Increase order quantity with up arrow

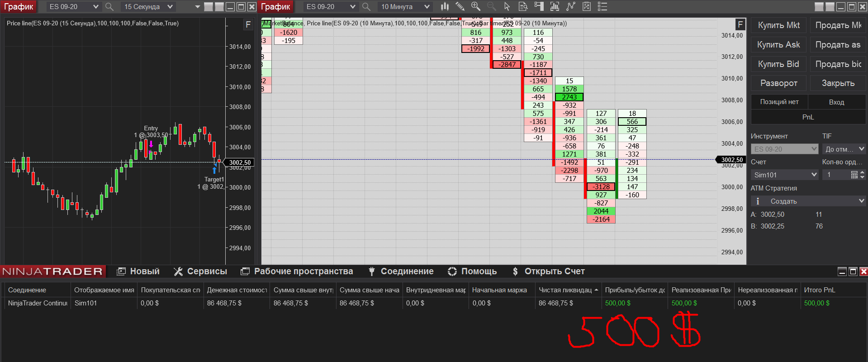[x=862, y=172]
